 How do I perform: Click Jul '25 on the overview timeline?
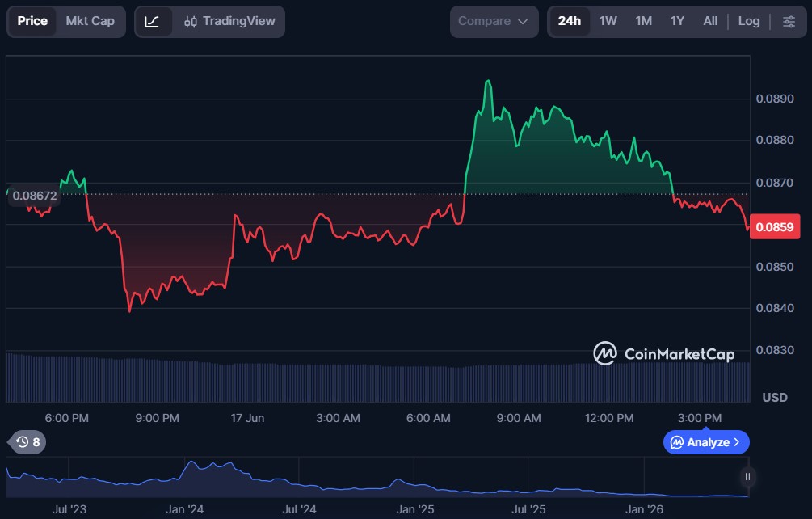528,509
